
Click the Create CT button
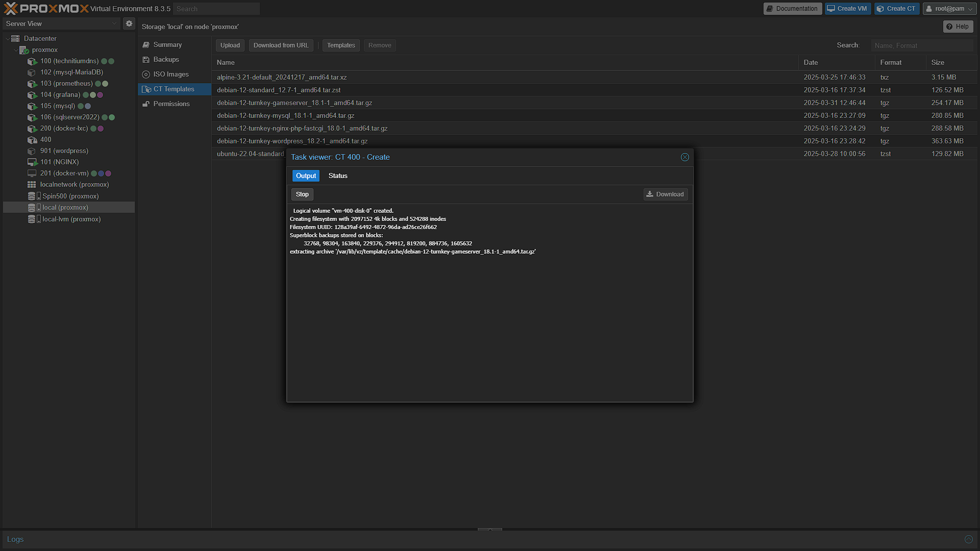pos(897,9)
